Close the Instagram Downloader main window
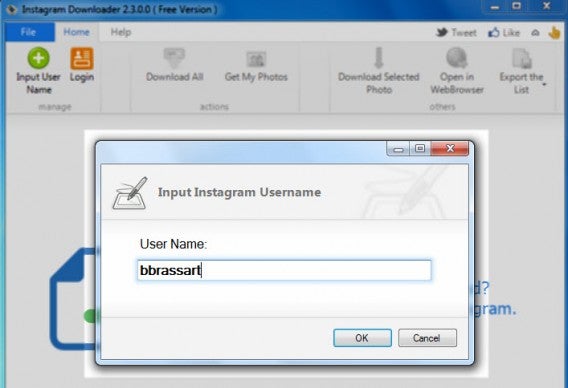 coord(546,6)
